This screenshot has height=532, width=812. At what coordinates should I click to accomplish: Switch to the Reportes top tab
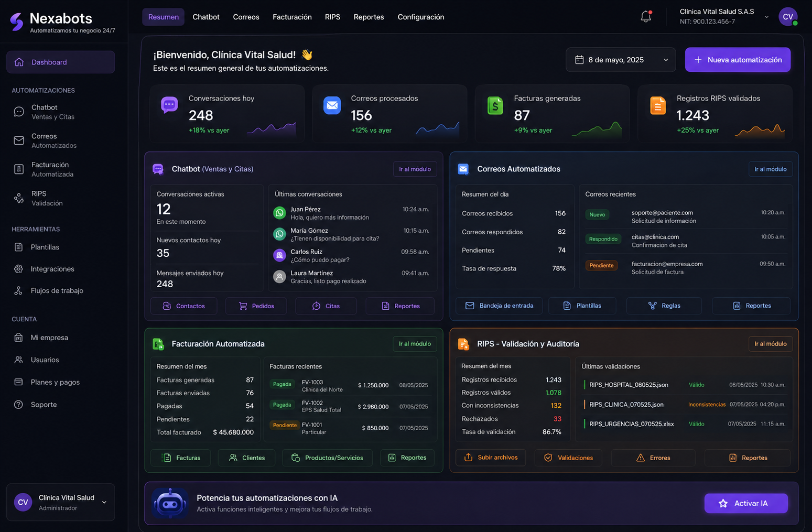point(369,17)
